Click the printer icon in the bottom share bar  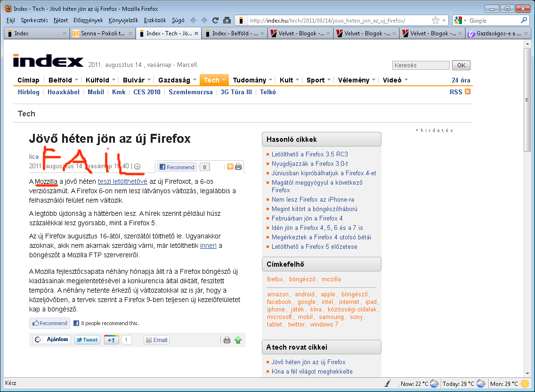pos(227,340)
